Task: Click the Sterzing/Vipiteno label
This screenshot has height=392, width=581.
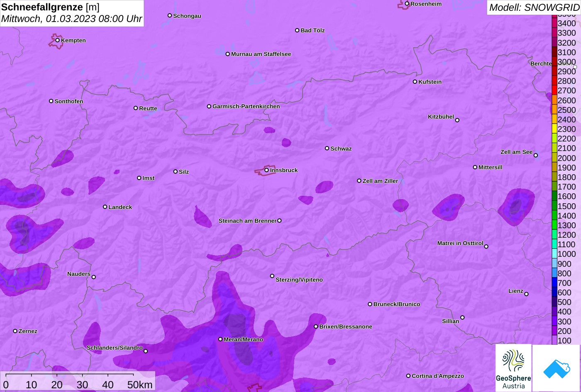Action: coord(299,280)
